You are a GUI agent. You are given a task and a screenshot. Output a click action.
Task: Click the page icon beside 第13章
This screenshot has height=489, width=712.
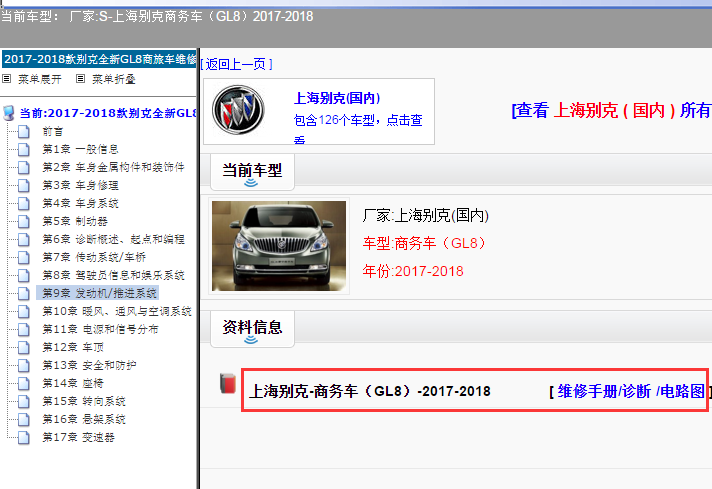tap(24, 366)
